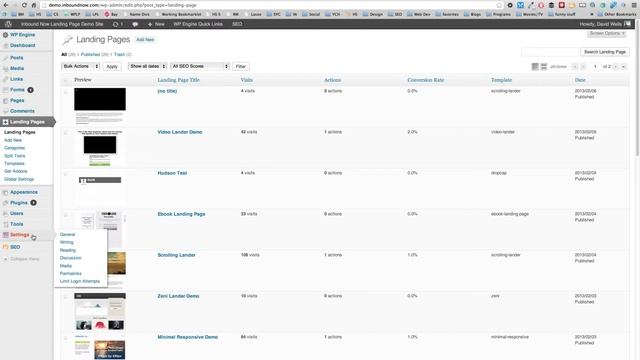The width and height of the screenshot is (640, 360).
Task: Check the box for the (no title) row
Action: pos(65,92)
